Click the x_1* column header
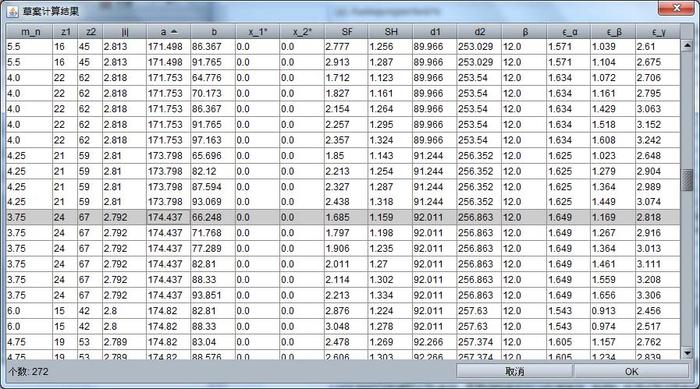Image resolution: width=700 pixels, height=389 pixels. point(258,32)
